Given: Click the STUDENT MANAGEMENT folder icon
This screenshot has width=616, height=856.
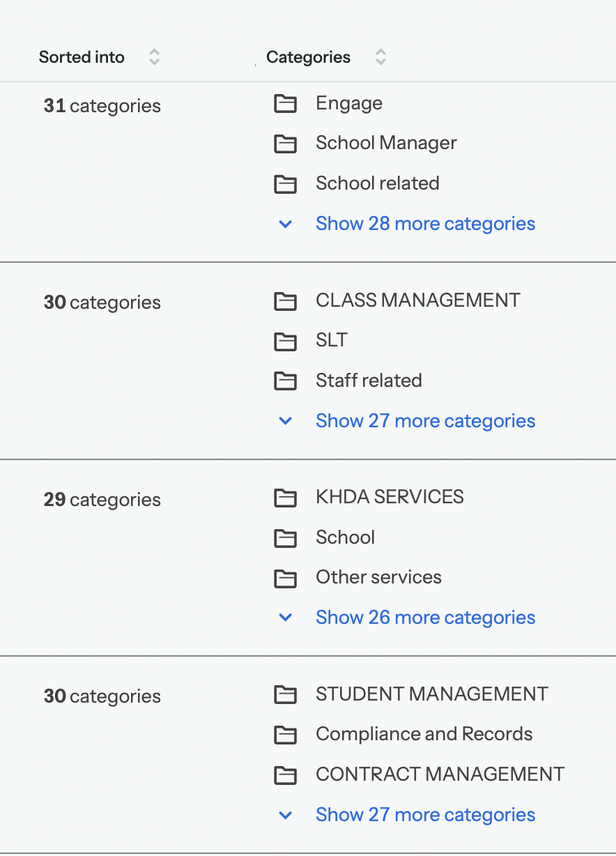Looking at the screenshot, I should point(285,695).
